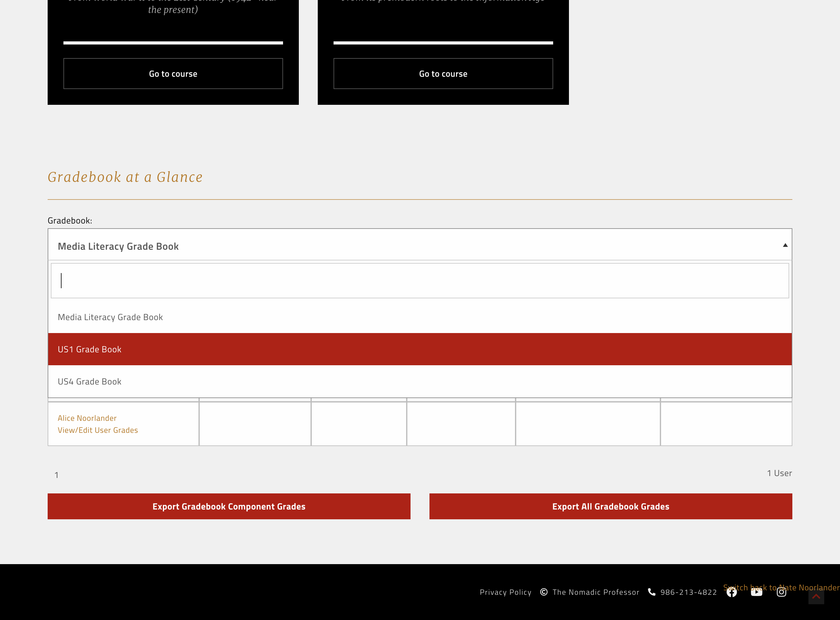Click the 1 User count text
This screenshot has height=620, width=840.
779,473
